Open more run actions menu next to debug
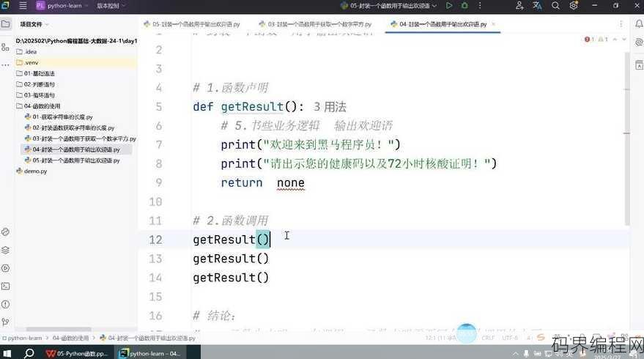The height and width of the screenshot is (359, 644). pyautogui.click(x=479, y=6)
